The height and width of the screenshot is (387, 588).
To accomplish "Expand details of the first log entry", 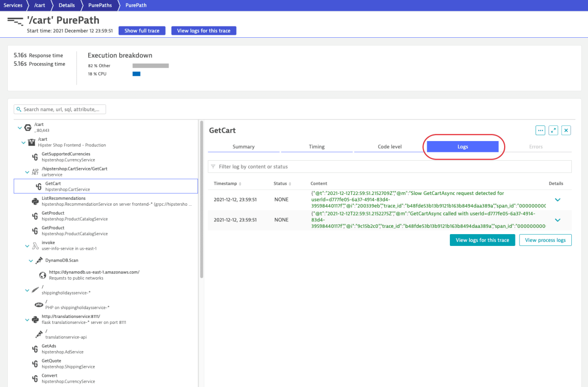I will 558,199.
